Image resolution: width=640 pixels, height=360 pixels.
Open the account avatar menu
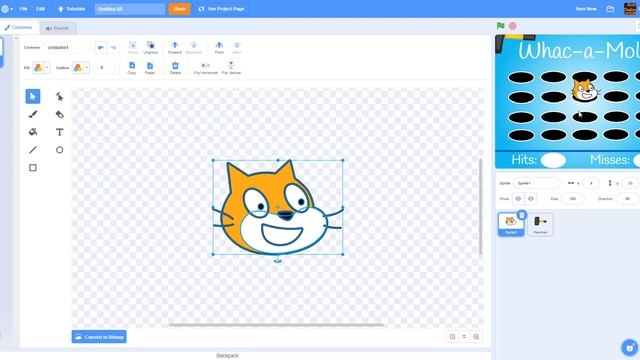pos(630,9)
